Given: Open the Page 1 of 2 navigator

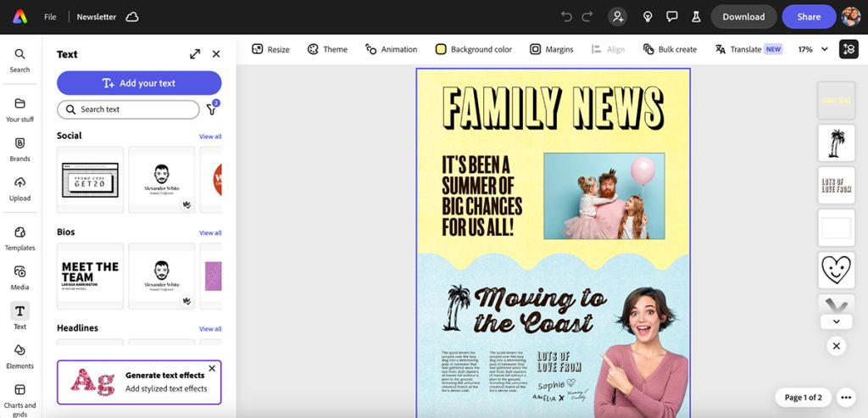Looking at the screenshot, I should [x=804, y=398].
